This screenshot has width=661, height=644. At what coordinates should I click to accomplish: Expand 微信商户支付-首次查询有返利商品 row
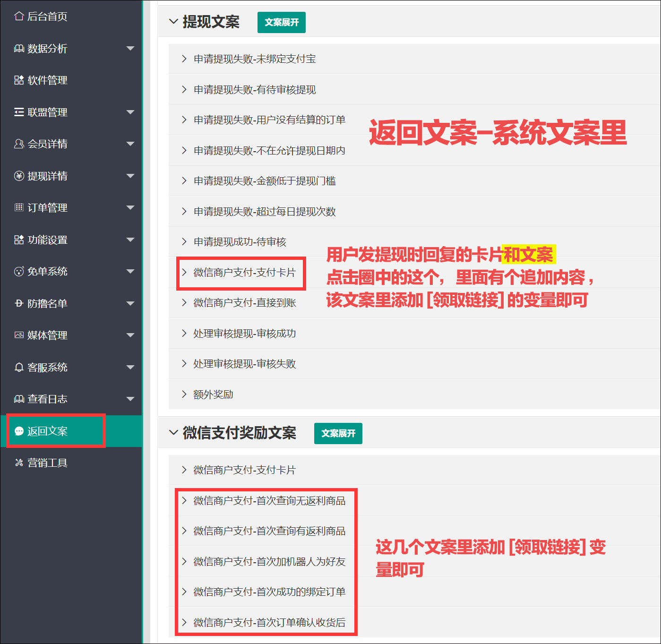414,531
